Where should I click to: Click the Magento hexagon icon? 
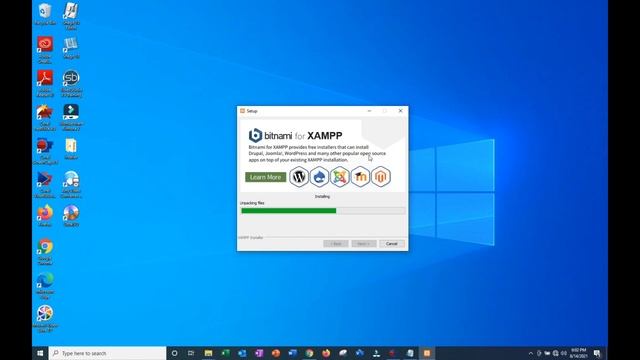[x=380, y=177]
